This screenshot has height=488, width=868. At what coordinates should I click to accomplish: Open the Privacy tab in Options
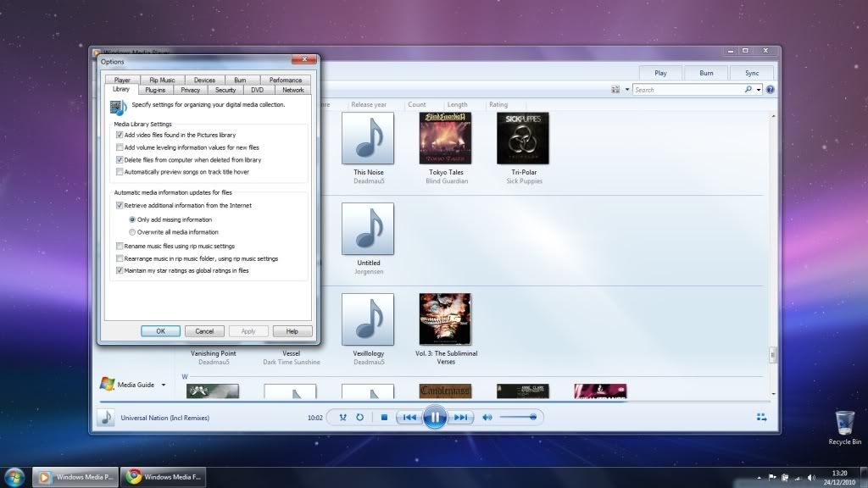[x=190, y=90]
